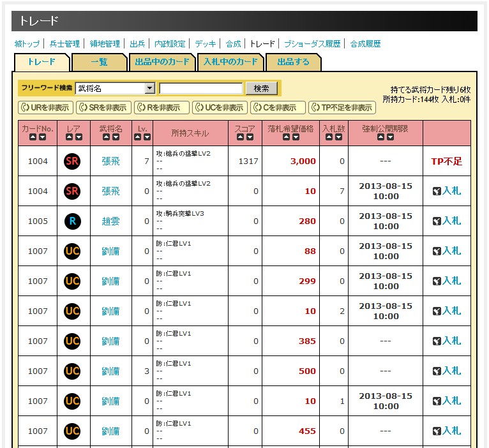
Task: Sort 落札希望価格 column ascending arrow
Action: (286, 137)
